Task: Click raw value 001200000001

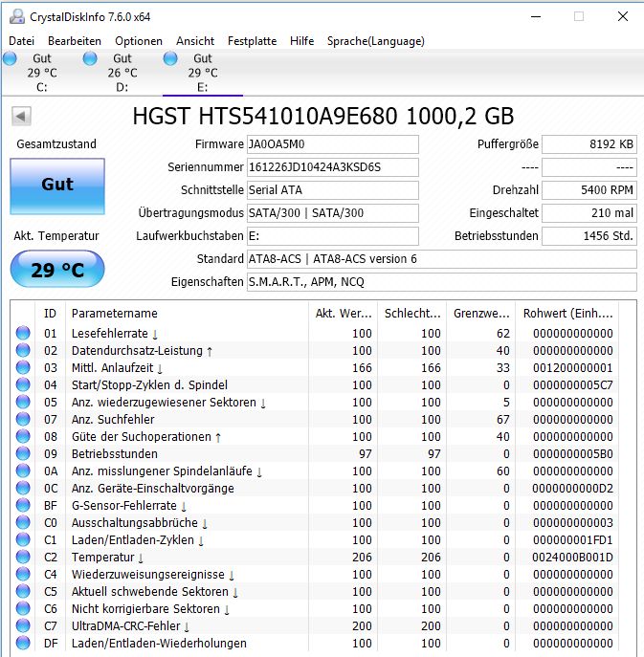Action: tap(573, 367)
